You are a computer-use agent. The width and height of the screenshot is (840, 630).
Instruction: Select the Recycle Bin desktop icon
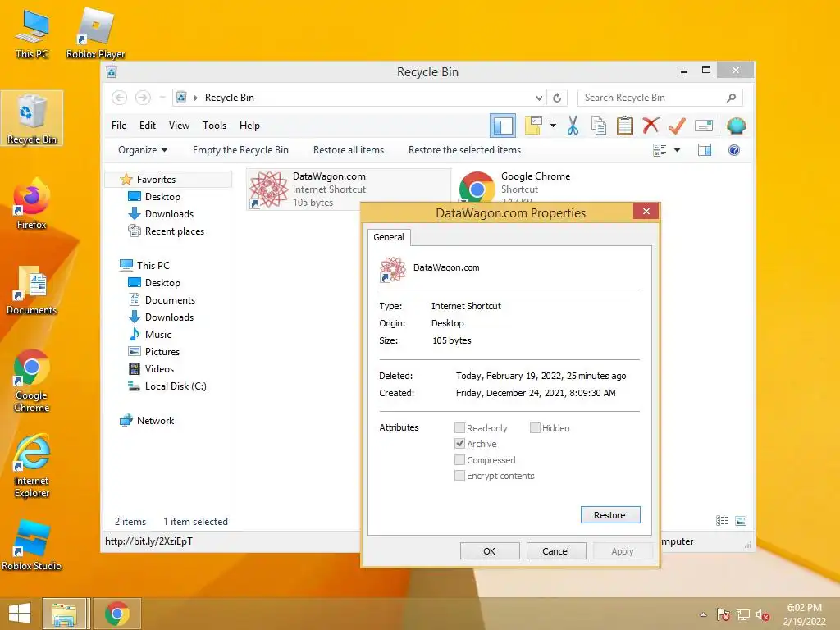(x=32, y=118)
